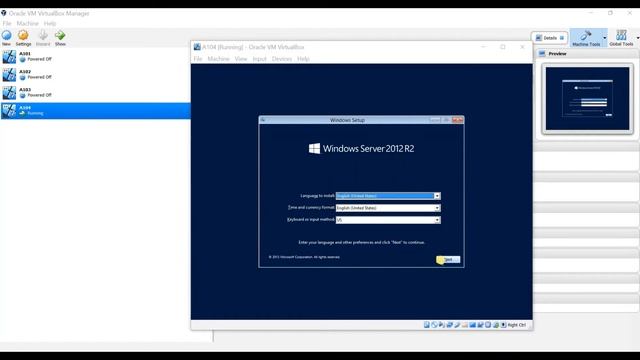This screenshot has height=360, width=640.
Task: Open Machine menu in A104 VM window
Action: point(218,59)
